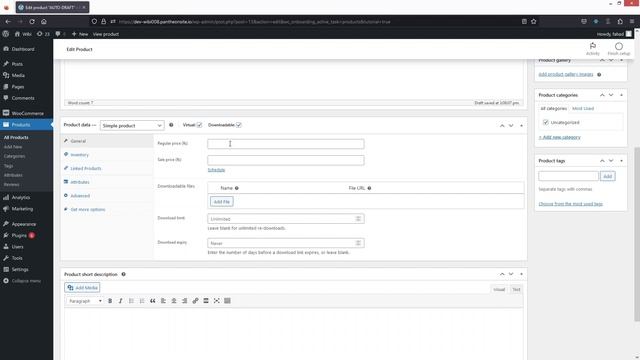Click Choose from the most used tags
The height and width of the screenshot is (360, 640).
tap(571, 204)
